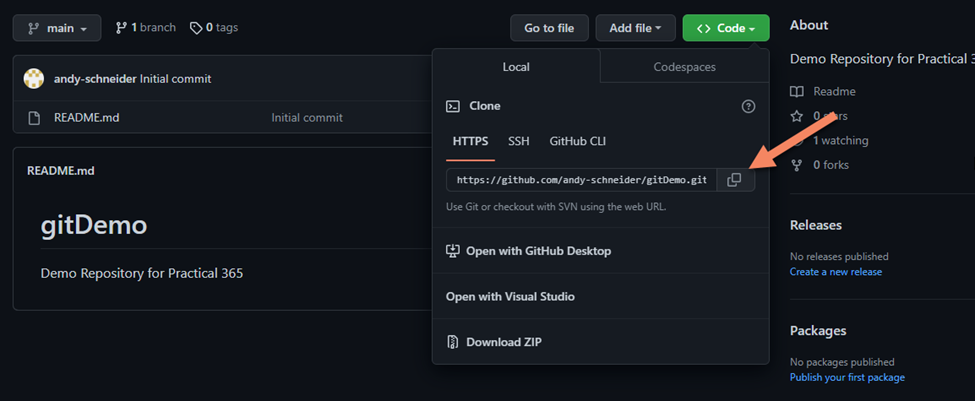The width and height of the screenshot is (975, 401).
Task: Click the text 'Use Git or checkout with SVN'
Action: click(512, 207)
